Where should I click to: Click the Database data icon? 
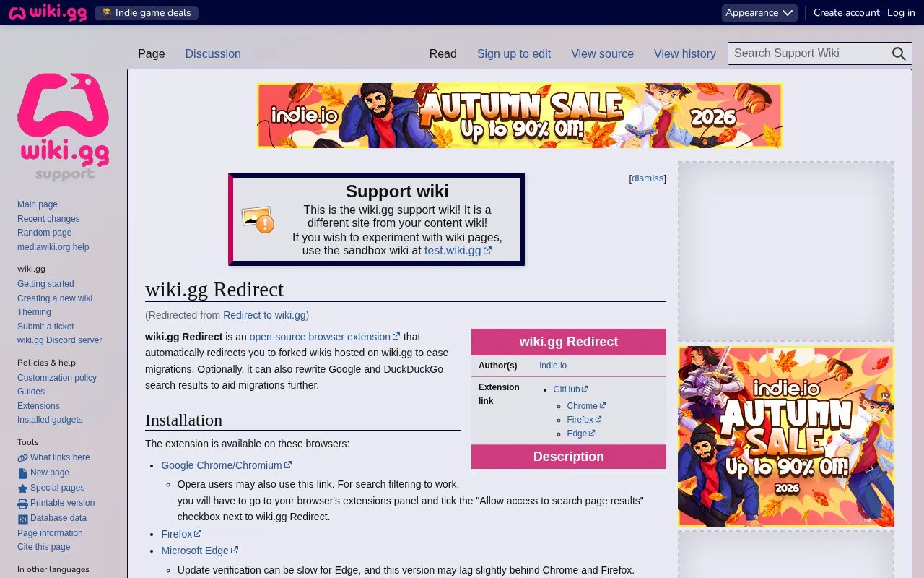[x=22, y=519]
